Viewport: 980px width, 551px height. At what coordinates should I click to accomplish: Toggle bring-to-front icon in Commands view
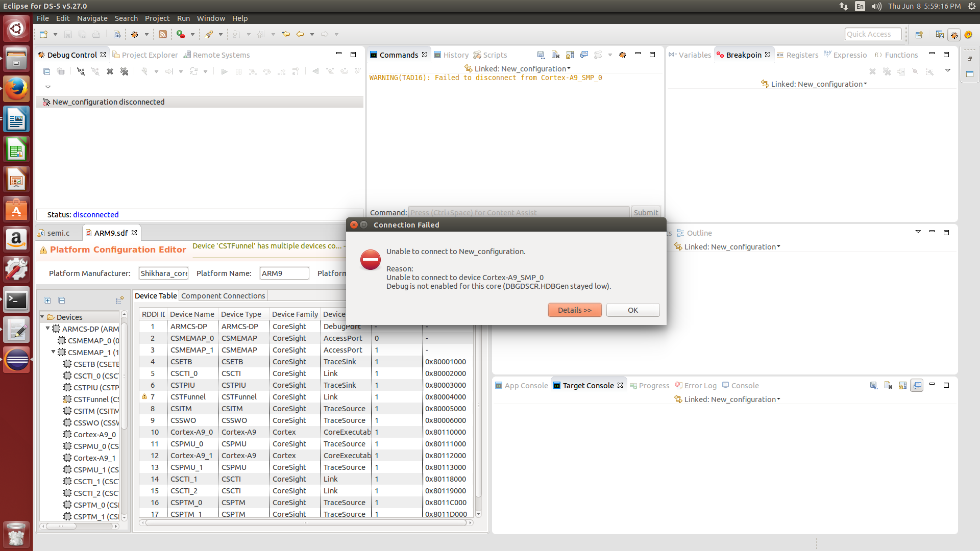coord(584,55)
